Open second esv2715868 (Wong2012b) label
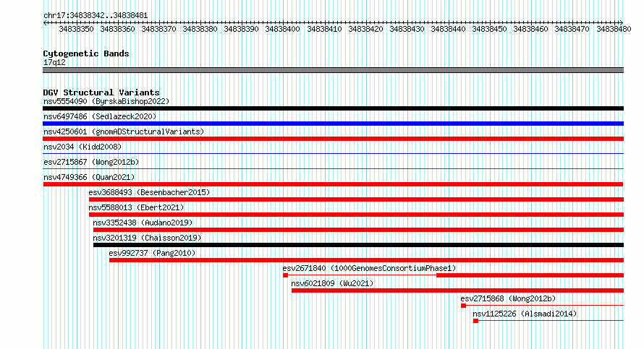 (x=508, y=298)
